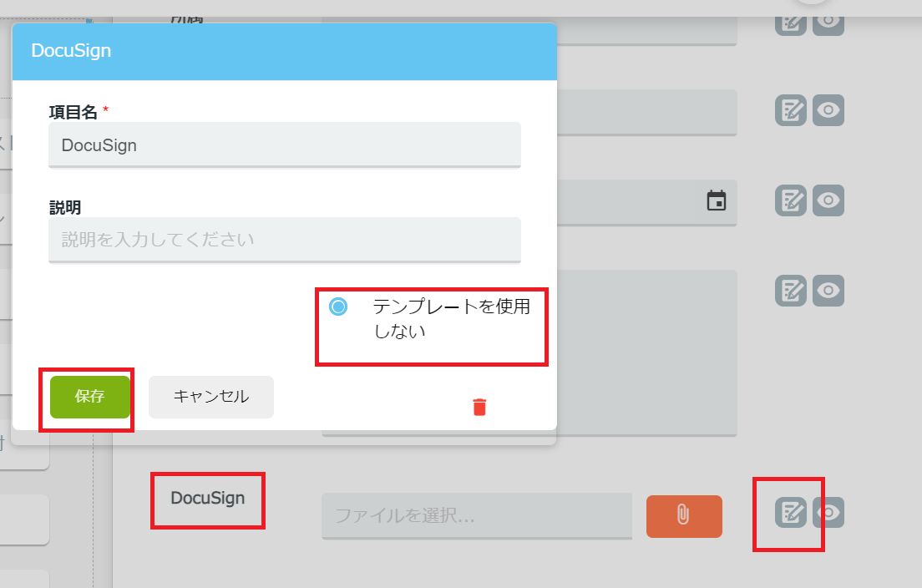Select the テンプレートを使用しない radio button
The height and width of the screenshot is (588, 922).
point(338,307)
